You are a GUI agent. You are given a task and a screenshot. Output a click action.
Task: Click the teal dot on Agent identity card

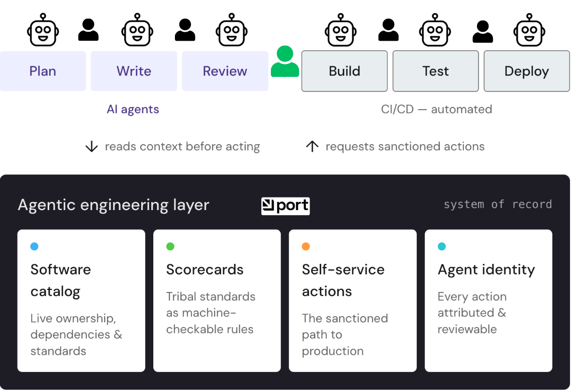pos(442,246)
